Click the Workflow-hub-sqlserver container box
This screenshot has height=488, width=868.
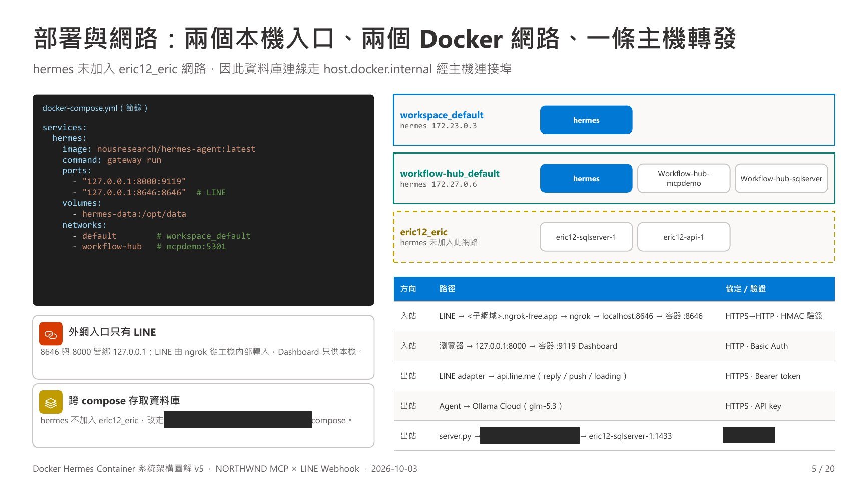coord(781,178)
